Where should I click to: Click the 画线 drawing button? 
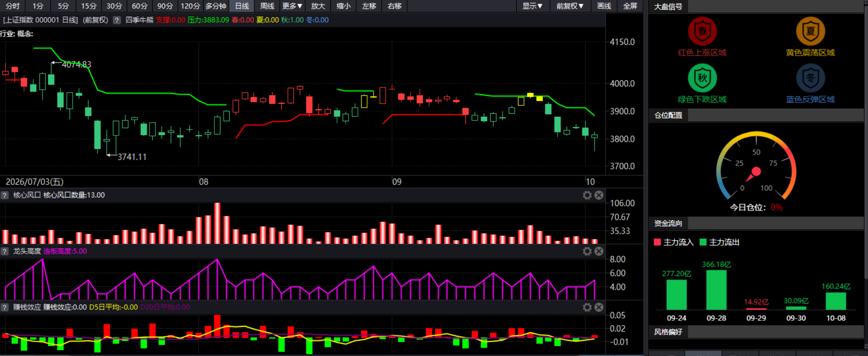[604, 6]
